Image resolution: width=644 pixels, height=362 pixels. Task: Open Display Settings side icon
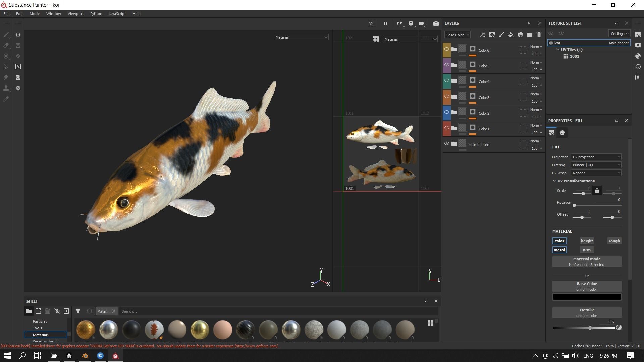point(638,45)
